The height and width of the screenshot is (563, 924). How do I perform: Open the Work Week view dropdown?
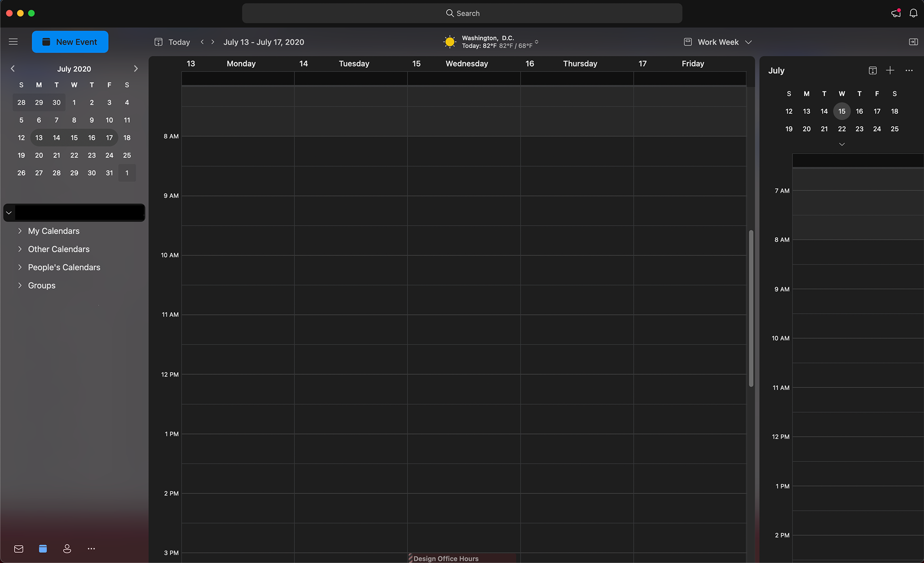coord(718,42)
